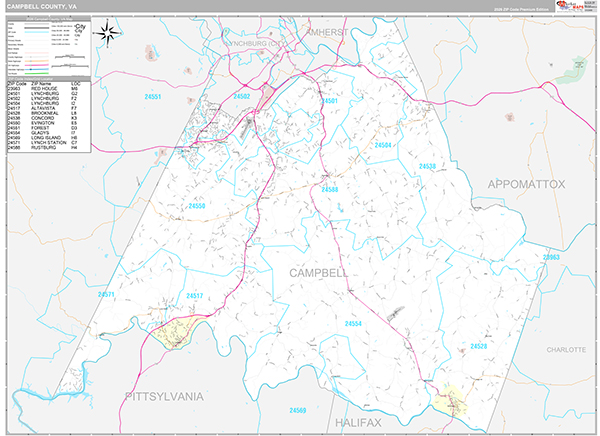Click ZIP code label 24588 on map
The image size is (600, 436).
(329, 189)
